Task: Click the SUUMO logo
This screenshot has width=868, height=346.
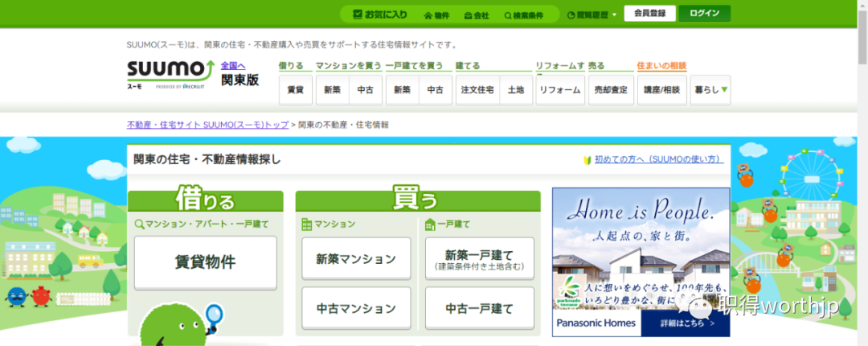Action: point(170,74)
